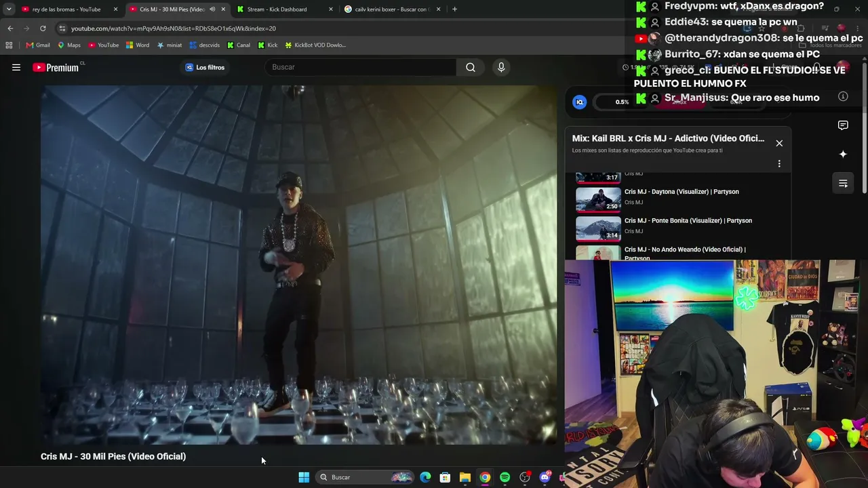The width and height of the screenshot is (868, 488).
Task: Play 'Cris MJ - Daytona (Visualizer)' from the mix
Action: tap(682, 192)
